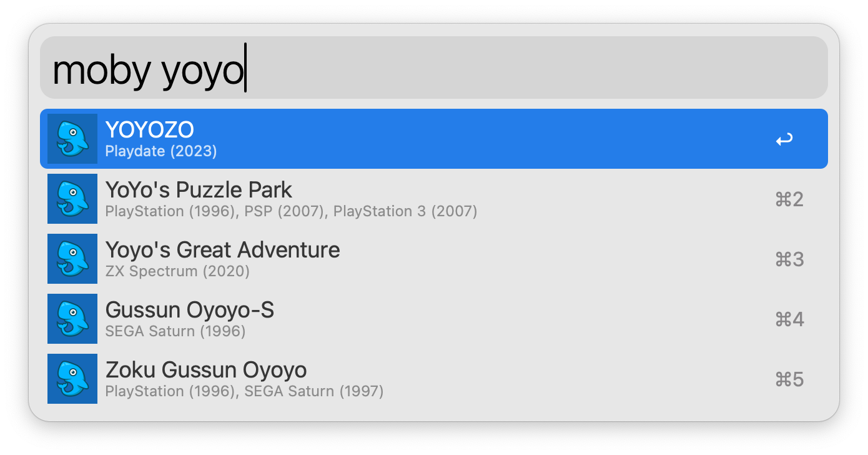Open the YOYOZO result
The height and width of the screenshot is (455, 868).
(150, 129)
